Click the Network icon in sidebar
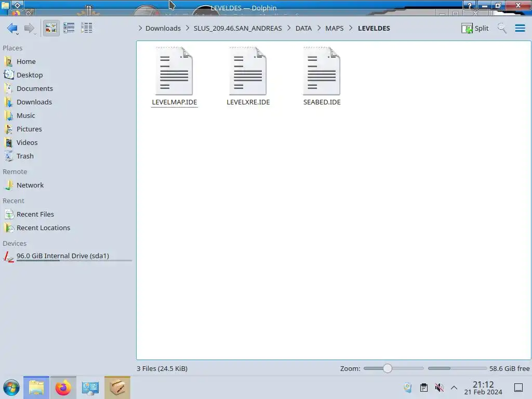The width and height of the screenshot is (532, 399). tap(8, 185)
